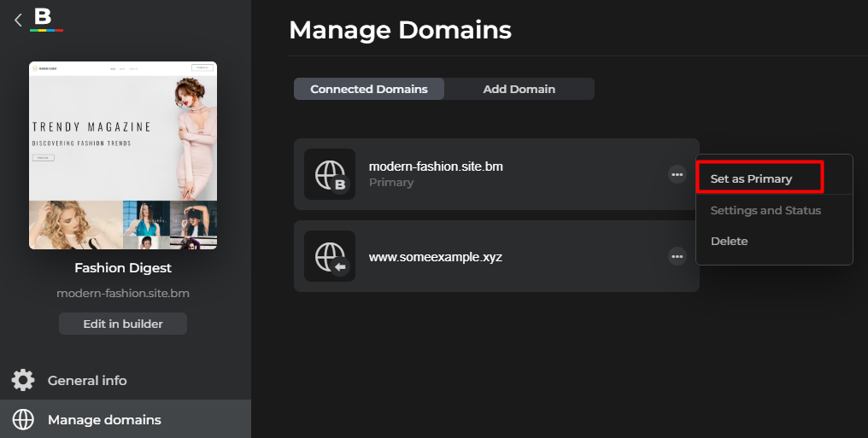Click globe icon for modern-fashion.site.bm domain
The width and height of the screenshot is (868, 438).
tap(330, 174)
